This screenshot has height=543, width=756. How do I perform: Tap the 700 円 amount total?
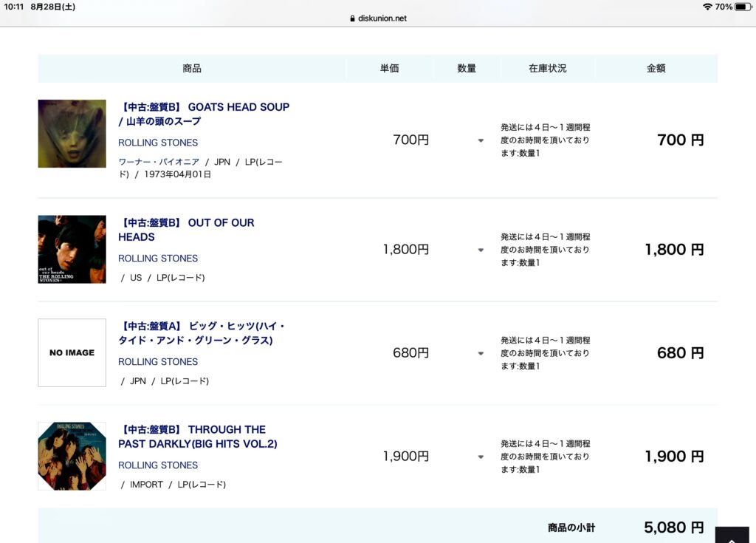click(x=680, y=140)
